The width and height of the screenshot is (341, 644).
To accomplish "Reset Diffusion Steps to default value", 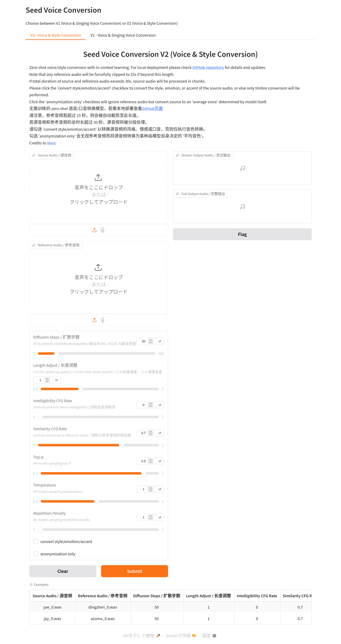I will (160, 341).
